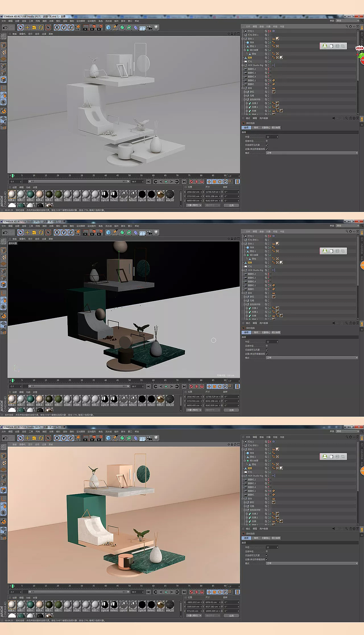This screenshot has width=364, height=635.
Task: Click blue Bend deformer icon in dark viewport window
Action: pos(136,232)
